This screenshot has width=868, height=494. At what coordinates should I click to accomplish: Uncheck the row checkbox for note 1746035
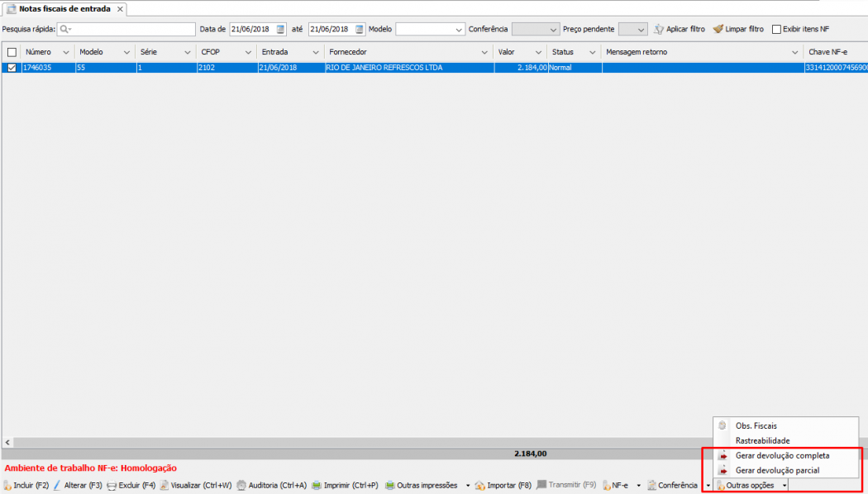[x=12, y=68]
